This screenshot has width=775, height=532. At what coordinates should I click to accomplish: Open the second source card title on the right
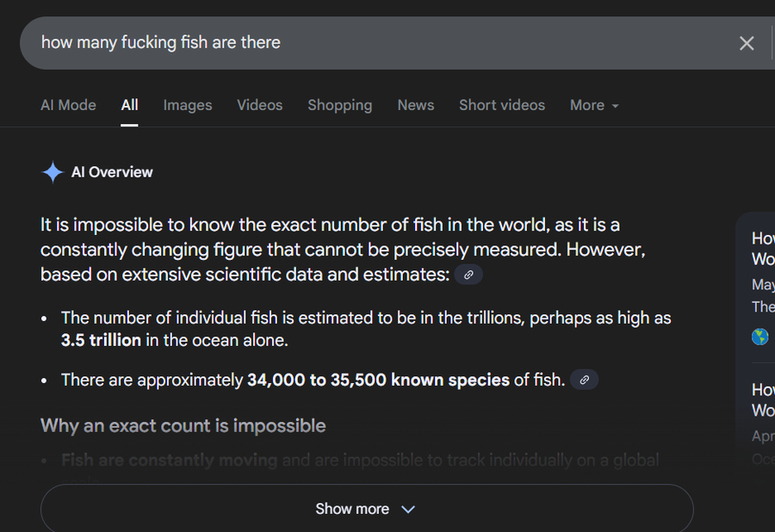(763, 400)
